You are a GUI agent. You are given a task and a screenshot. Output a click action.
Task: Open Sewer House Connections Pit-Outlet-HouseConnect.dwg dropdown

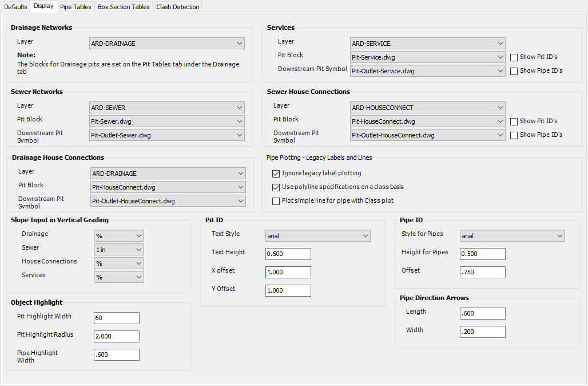(x=427, y=135)
